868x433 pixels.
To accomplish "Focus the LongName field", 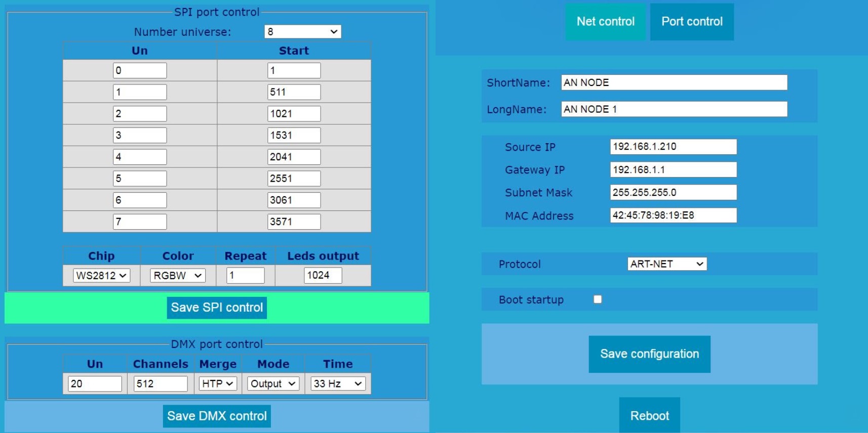I will [x=674, y=109].
